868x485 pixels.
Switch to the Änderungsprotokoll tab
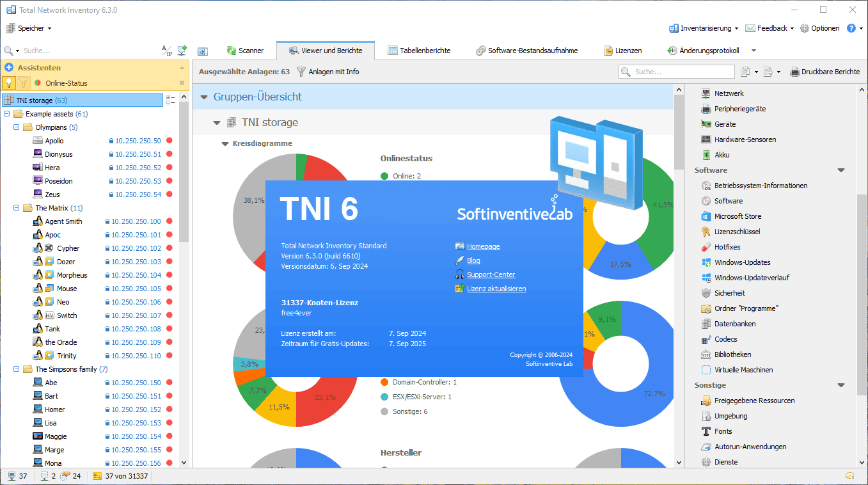click(x=702, y=51)
